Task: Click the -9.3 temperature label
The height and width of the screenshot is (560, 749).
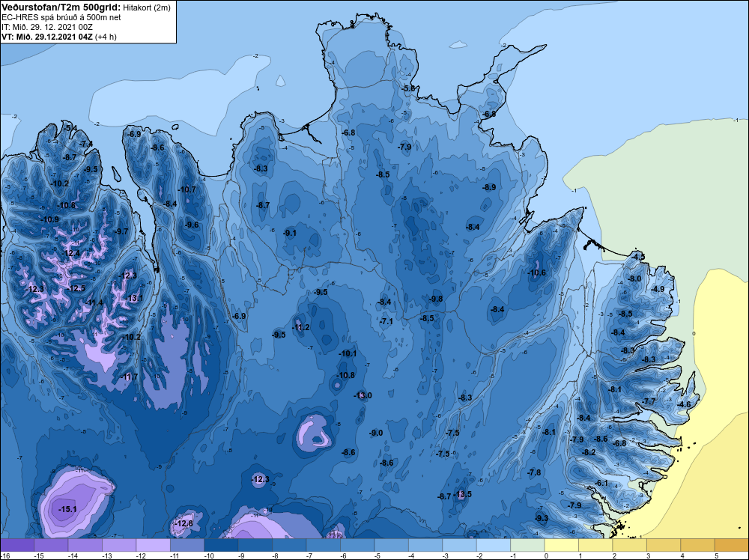Action: (x=542, y=518)
